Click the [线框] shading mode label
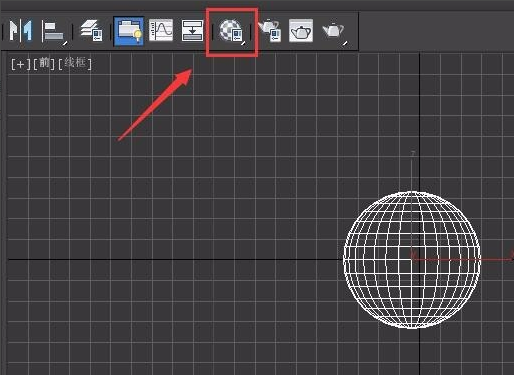This screenshot has height=375, width=514. coord(75,63)
